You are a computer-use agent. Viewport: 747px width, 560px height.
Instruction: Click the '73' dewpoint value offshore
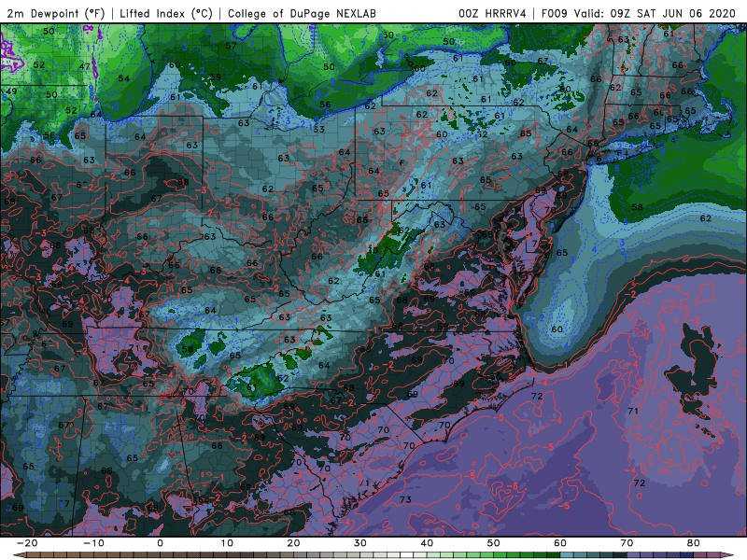[x=405, y=499]
